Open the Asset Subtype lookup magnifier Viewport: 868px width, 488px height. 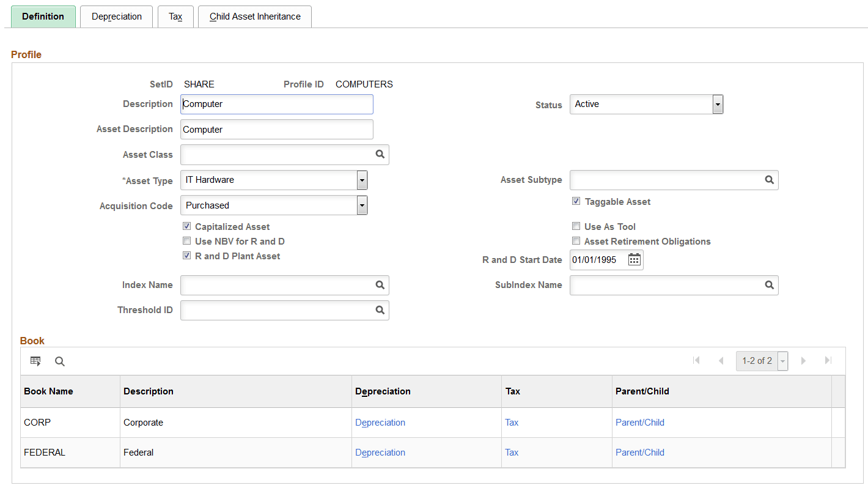tap(769, 180)
